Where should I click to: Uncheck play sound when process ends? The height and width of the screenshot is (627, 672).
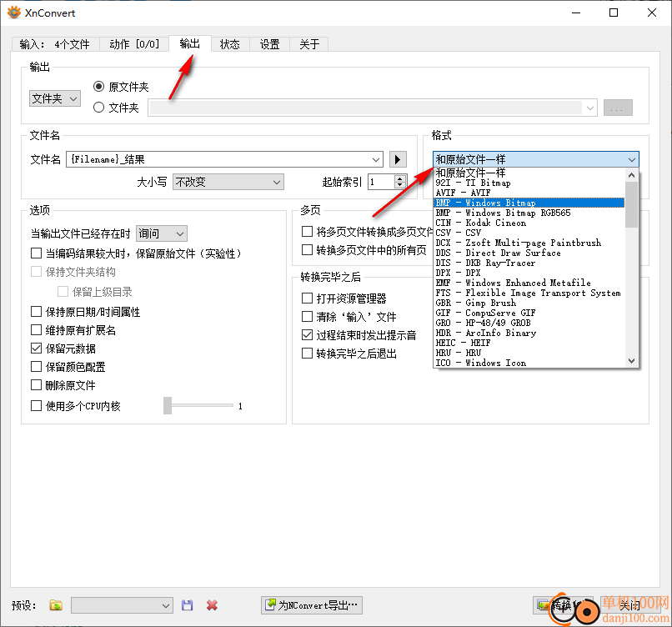click(308, 334)
